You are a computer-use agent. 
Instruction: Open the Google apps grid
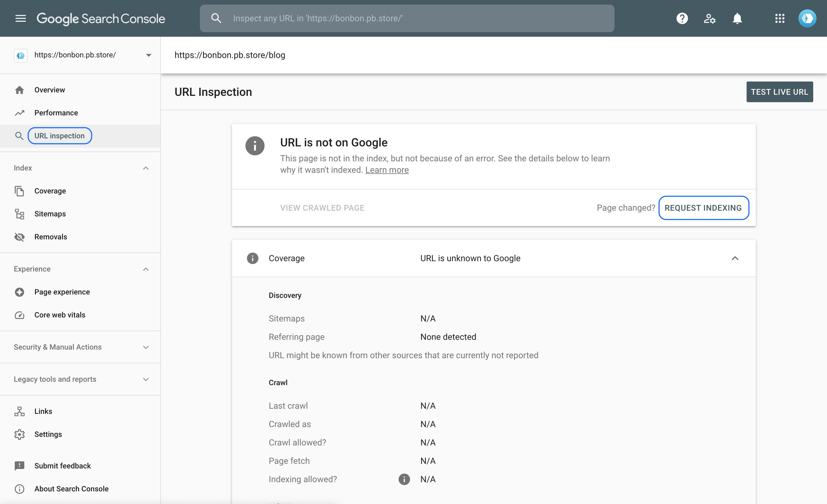pyautogui.click(x=780, y=18)
